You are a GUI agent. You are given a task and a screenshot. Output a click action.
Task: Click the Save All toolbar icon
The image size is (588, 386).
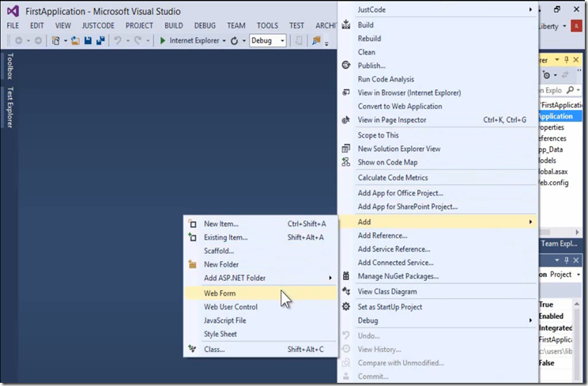point(100,40)
